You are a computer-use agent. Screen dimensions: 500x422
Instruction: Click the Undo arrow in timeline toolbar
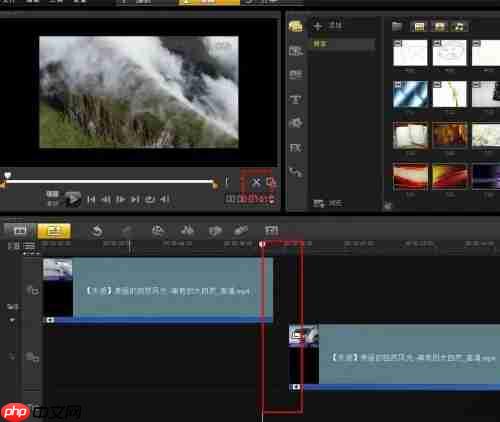pos(97,231)
